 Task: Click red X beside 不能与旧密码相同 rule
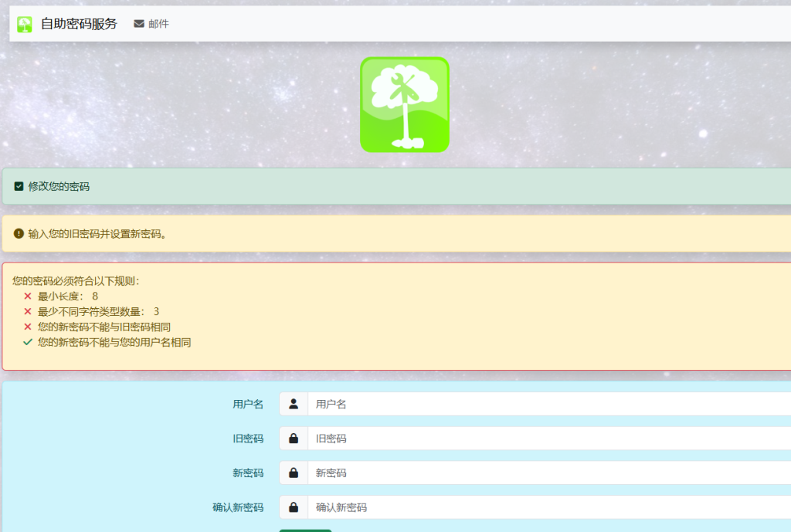(x=28, y=327)
